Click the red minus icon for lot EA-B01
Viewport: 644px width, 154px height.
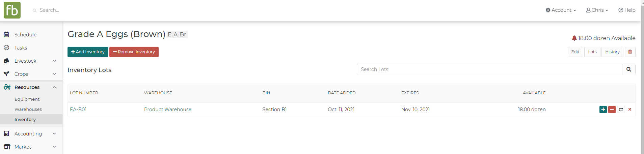(x=612, y=110)
